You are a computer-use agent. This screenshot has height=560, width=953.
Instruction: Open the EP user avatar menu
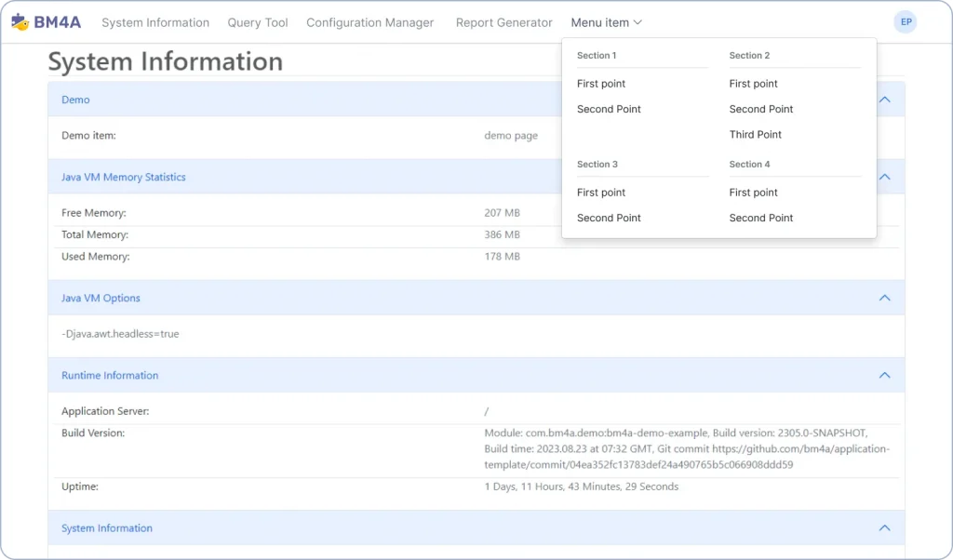point(905,22)
